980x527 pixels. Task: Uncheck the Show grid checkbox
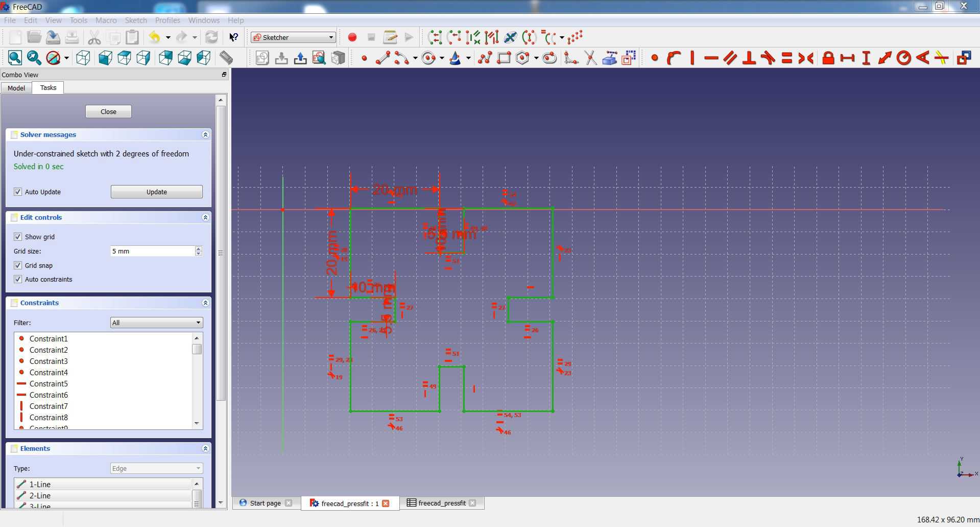click(x=18, y=237)
